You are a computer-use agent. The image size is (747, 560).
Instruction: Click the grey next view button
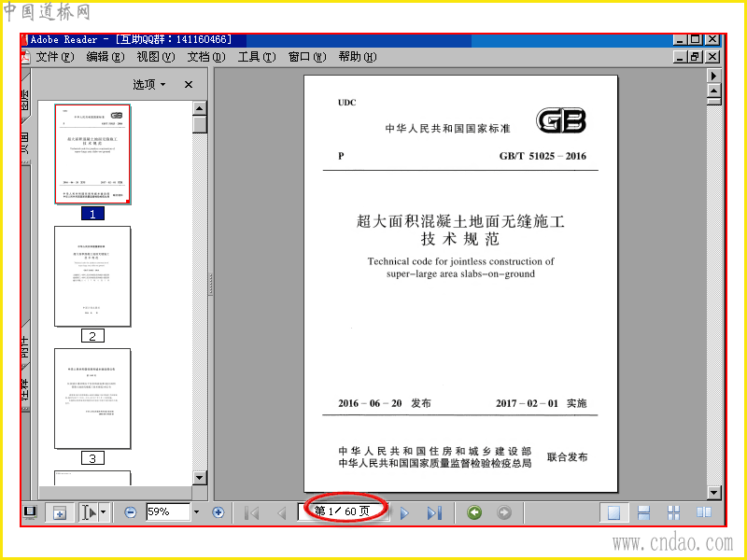(503, 512)
